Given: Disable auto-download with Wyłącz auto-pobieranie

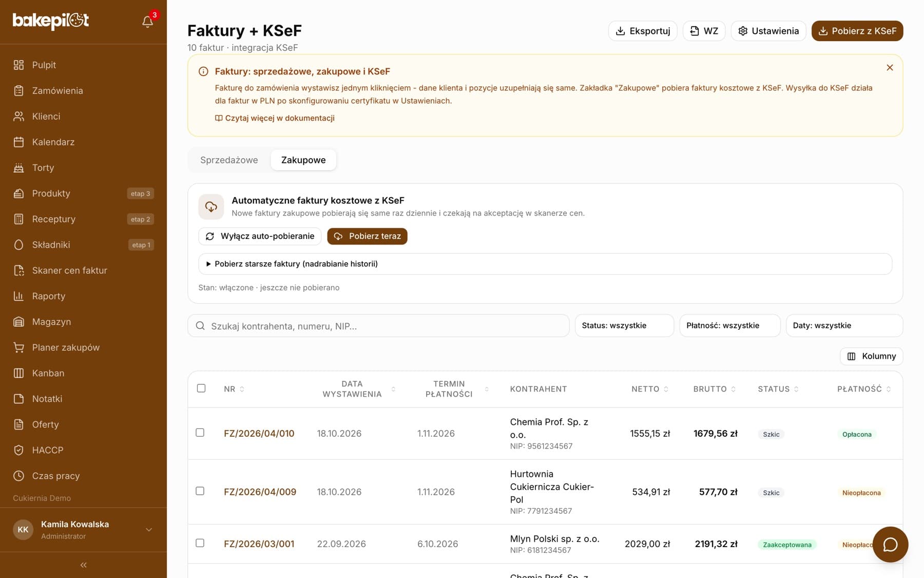Looking at the screenshot, I should pyautogui.click(x=260, y=236).
